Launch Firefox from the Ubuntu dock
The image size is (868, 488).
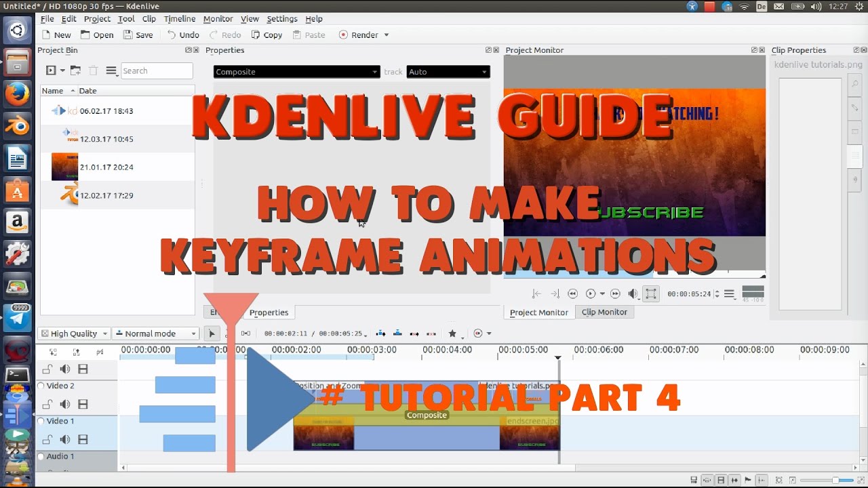17,94
